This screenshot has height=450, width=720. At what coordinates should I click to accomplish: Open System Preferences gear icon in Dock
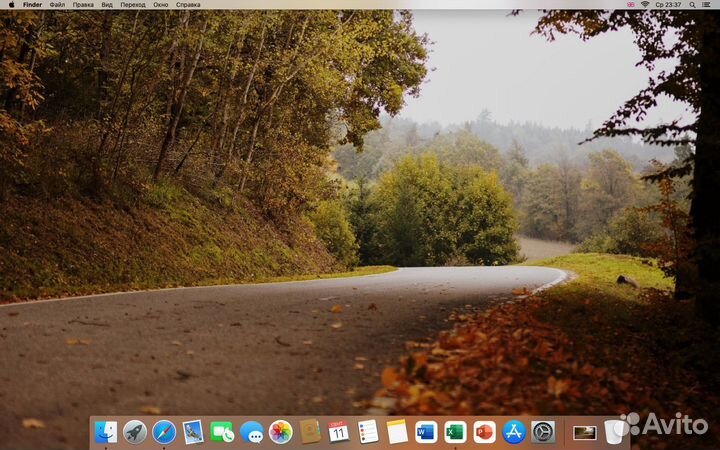[543, 432]
